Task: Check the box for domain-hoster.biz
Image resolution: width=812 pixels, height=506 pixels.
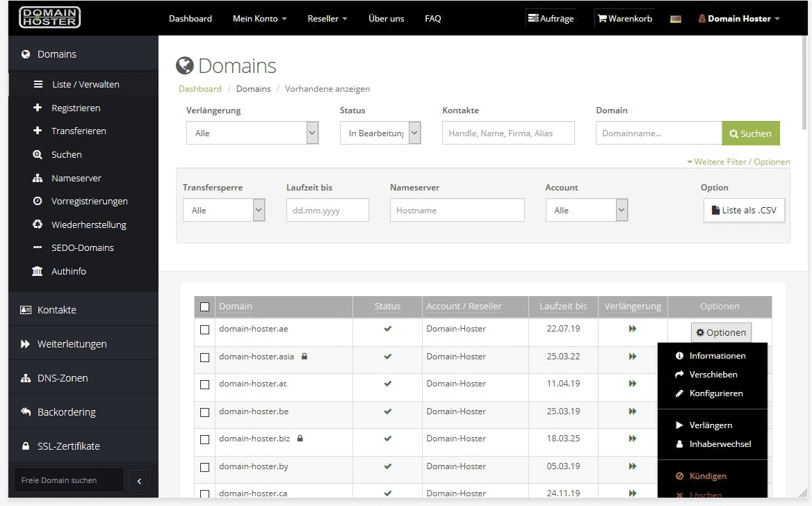Action: [x=204, y=440]
